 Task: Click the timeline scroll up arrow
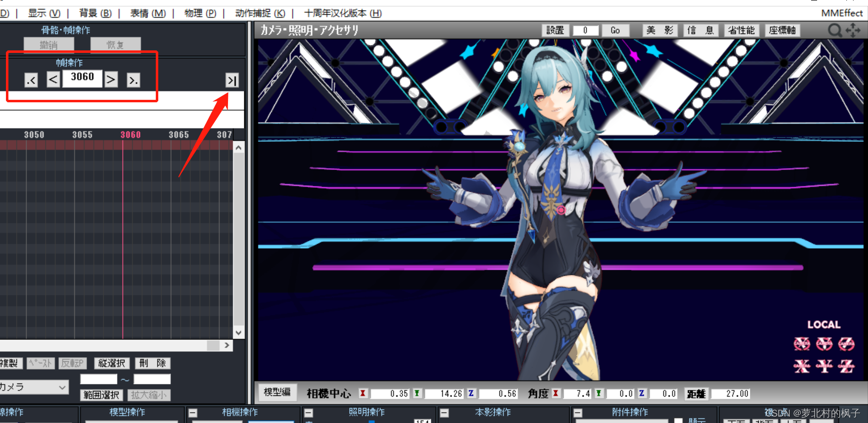pyautogui.click(x=239, y=147)
